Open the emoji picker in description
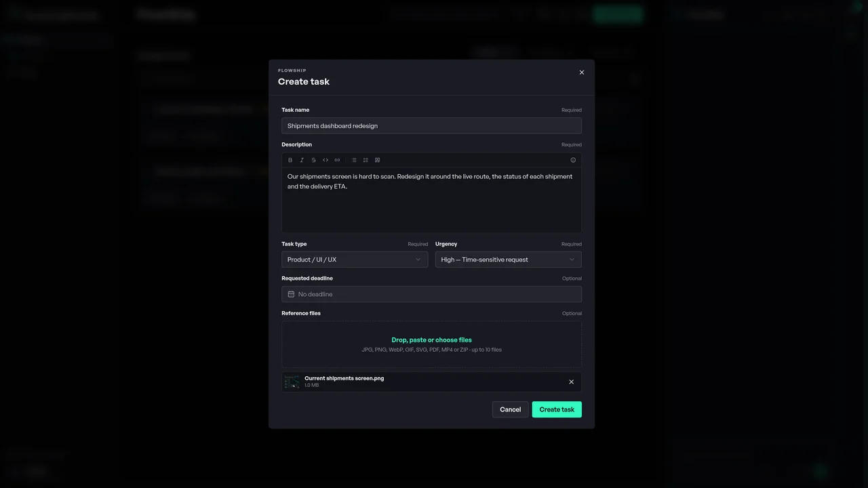Screen dimensions: 868x488 tap(573, 160)
